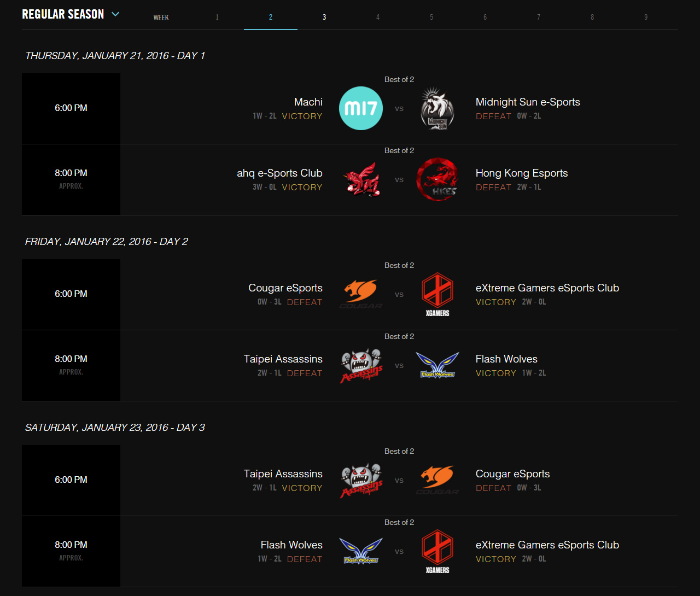Click the Saturday 8:00 PM time block
Image resolution: width=700 pixels, height=596 pixels.
(71, 551)
